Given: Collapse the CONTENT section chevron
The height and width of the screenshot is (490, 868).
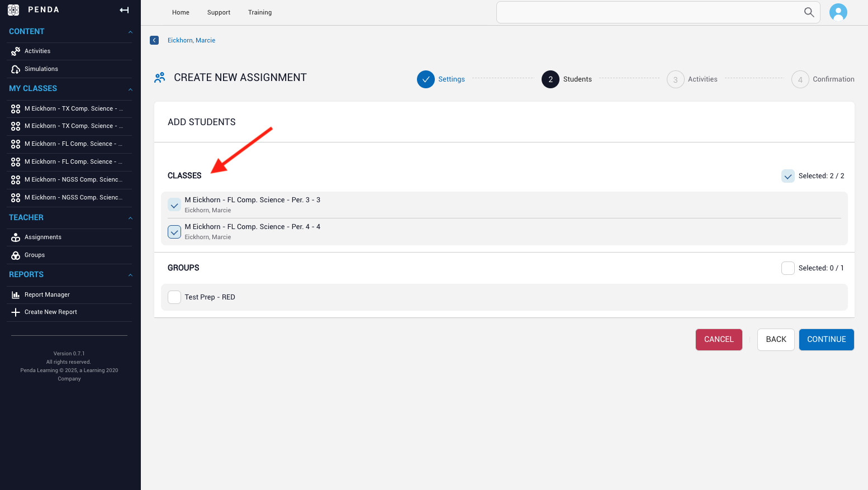Looking at the screenshot, I should pyautogui.click(x=130, y=32).
